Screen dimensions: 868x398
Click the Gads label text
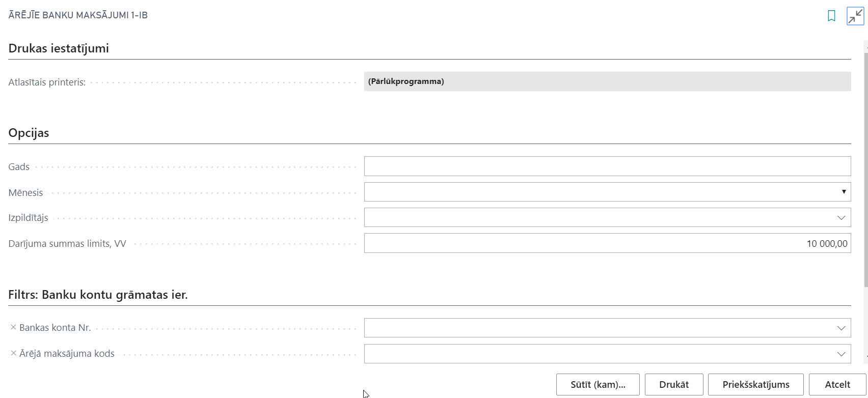tap(19, 167)
